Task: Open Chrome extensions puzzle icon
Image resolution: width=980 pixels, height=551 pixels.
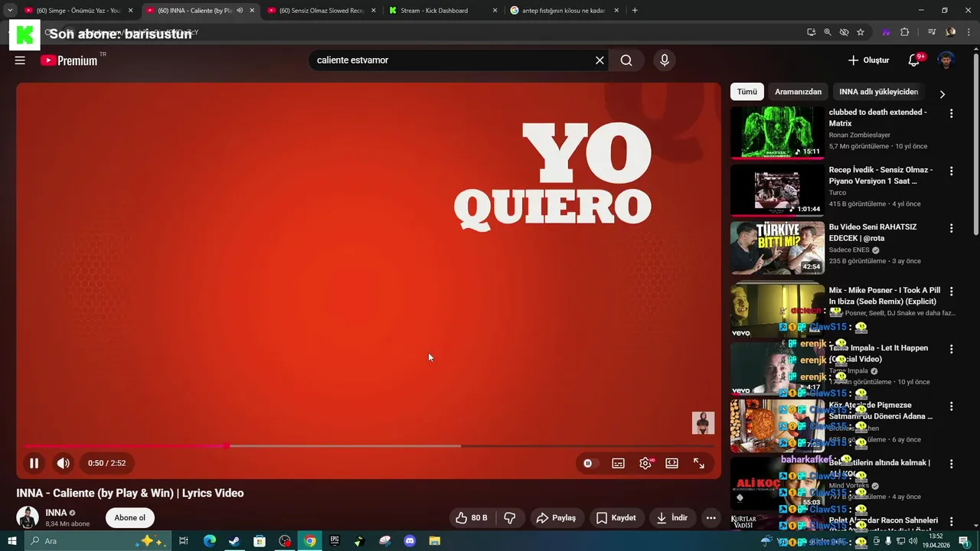Action: point(904,32)
